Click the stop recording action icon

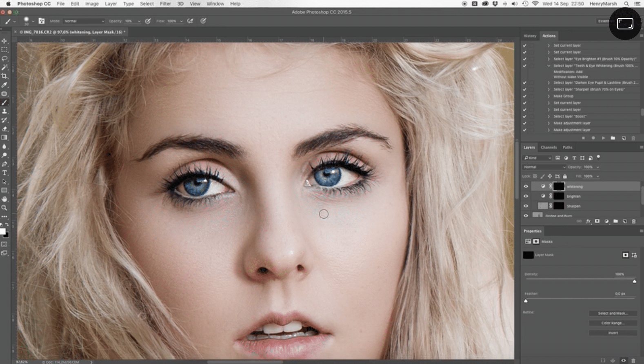coord(583,138)
